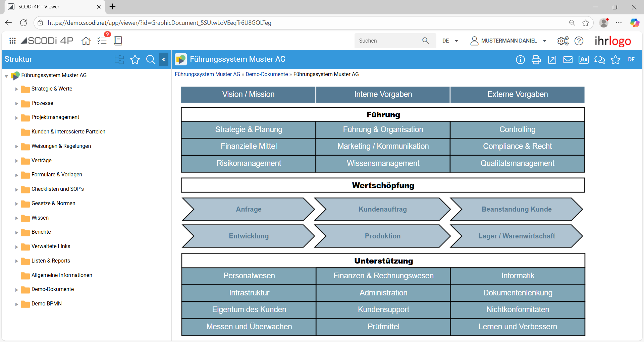Expand the Demo BPMN folder
Image resolution: width=644 pixels, height=342 pixels.
click(x=16, y=304)
